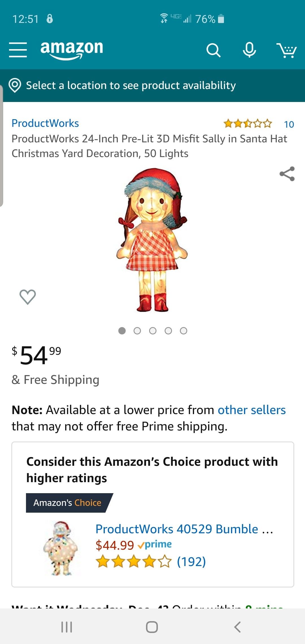Activate voice search microphone

tap(249, 50)
